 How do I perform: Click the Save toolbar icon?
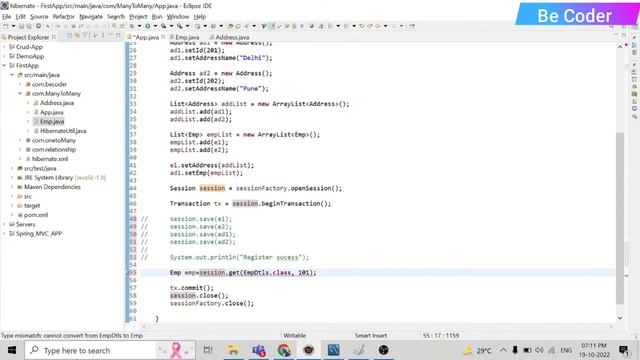point(22,26)
